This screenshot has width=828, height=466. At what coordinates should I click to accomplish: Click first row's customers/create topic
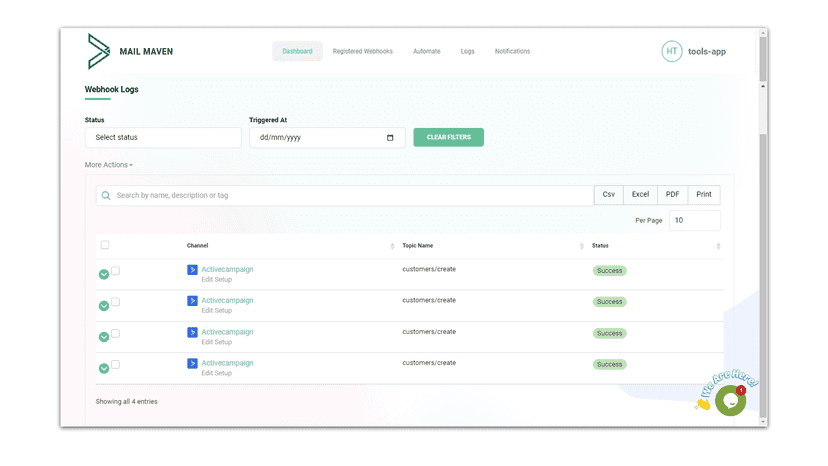[x=429, y=269]
